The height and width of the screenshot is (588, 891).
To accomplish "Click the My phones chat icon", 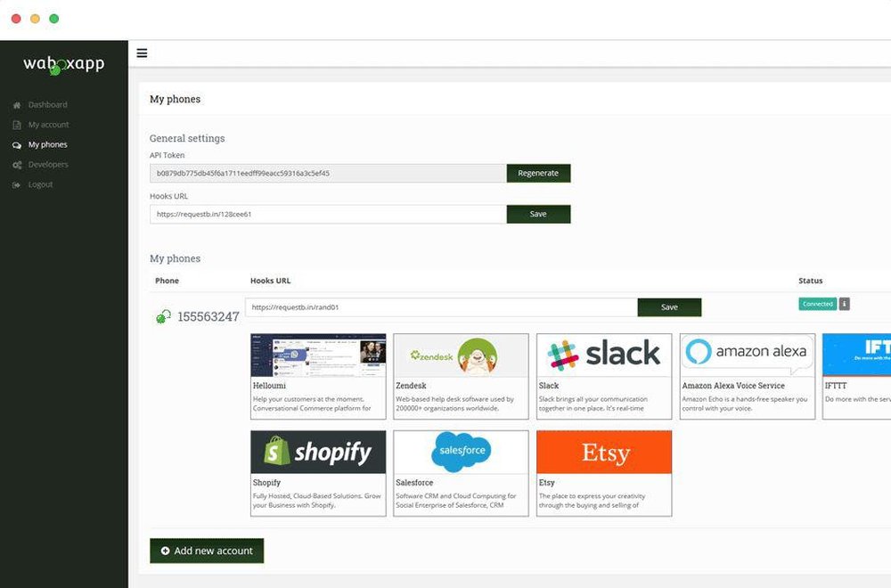I will click(x=17, y=145).
